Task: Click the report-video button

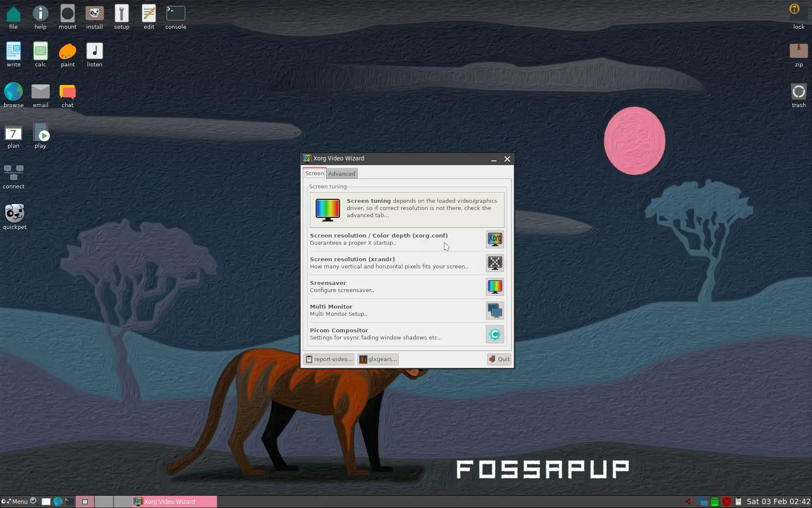Action: point(329,359)
